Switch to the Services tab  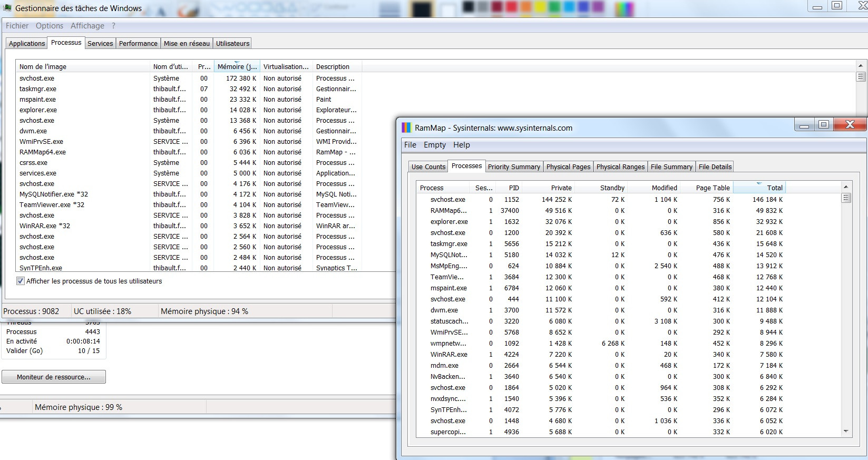(100, 43)
